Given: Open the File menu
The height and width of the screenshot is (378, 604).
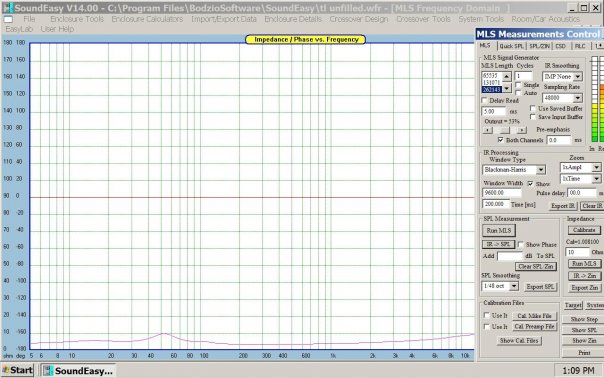Looking at the screenshot, I should (29, 19).
